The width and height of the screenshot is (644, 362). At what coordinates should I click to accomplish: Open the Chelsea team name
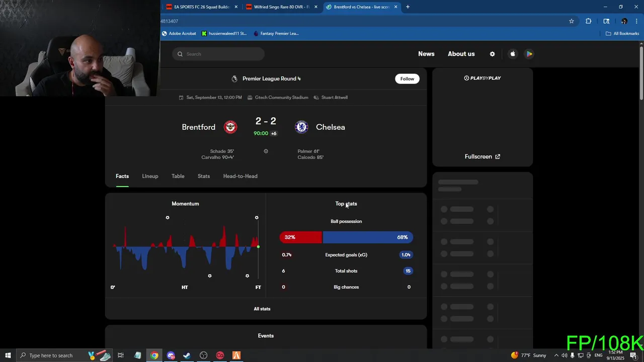pyautogui.click(x=331, y=127)
